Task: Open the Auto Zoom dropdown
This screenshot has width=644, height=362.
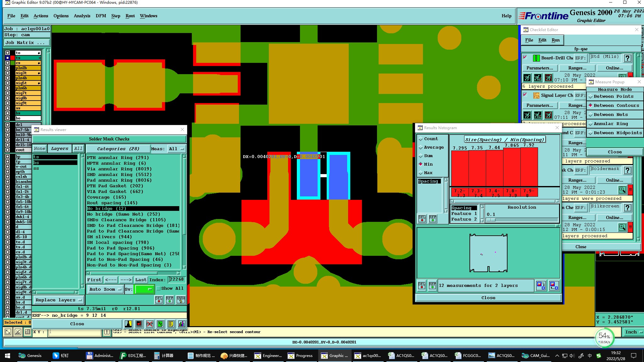Action: pyautogui.click(x=105, y=289)
